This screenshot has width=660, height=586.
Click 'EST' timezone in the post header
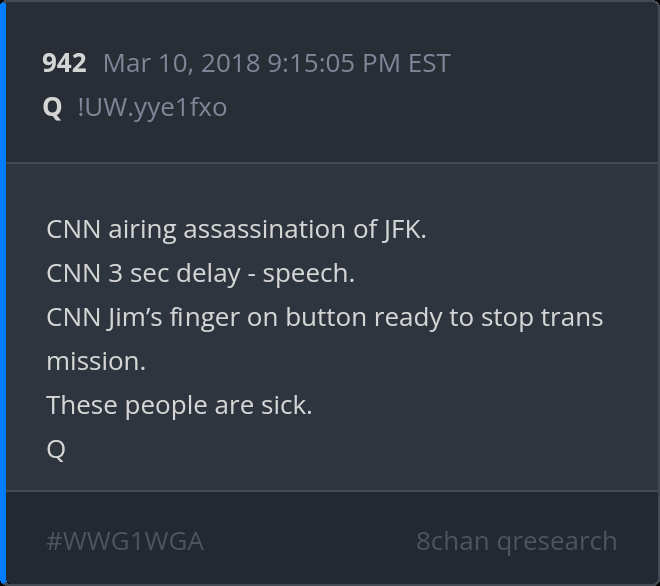tap(429, 63)
